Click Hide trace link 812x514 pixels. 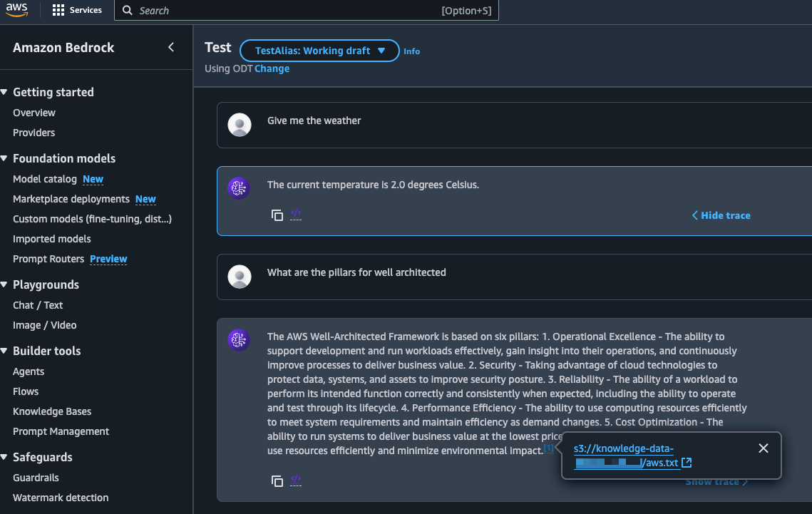coord(721,215)
